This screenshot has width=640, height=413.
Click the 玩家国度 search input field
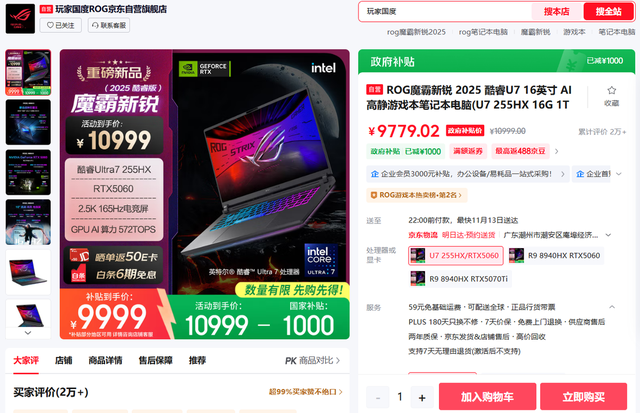(445, 11)
